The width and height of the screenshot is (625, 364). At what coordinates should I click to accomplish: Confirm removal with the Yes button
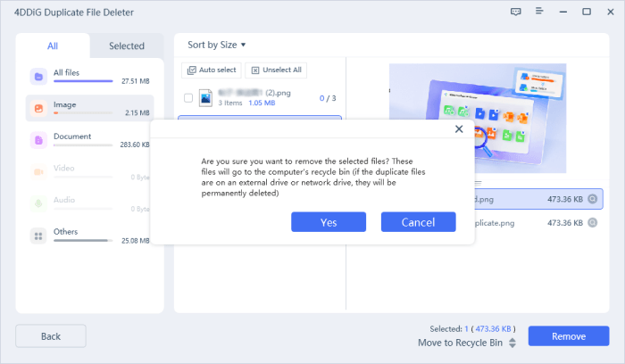pyautogui.click(x=329, y=222)
